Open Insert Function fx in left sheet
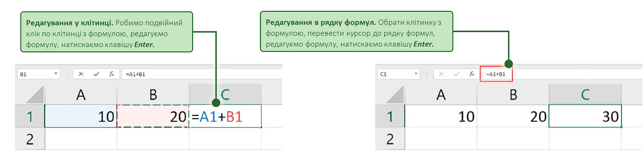The height and width of the screenshot is (160, 644). click(111, 74)
